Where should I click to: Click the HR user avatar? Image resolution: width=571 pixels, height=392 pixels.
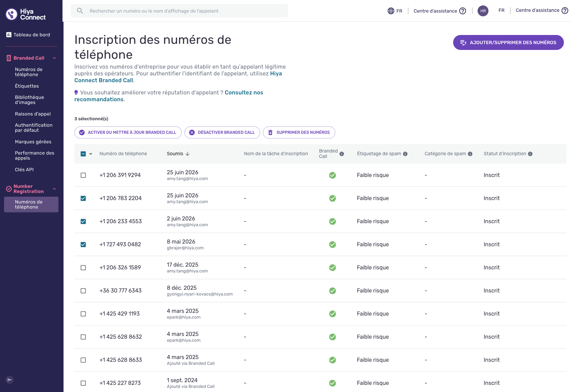point(483,11)
